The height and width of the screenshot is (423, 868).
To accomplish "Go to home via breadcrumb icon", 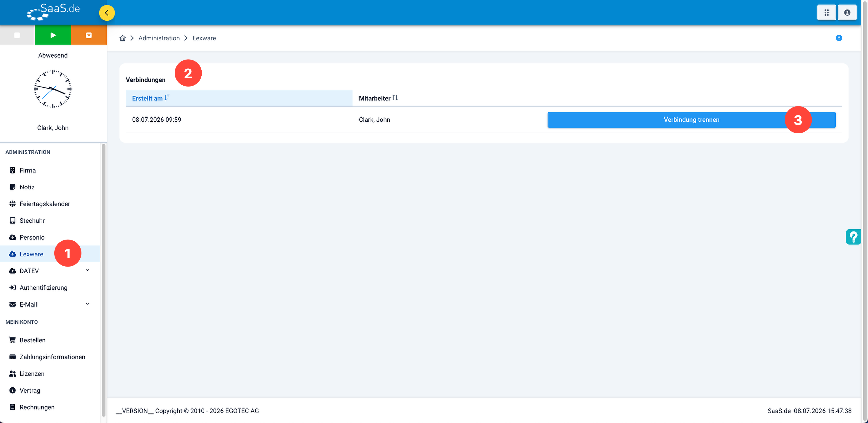I will (123, 38).
